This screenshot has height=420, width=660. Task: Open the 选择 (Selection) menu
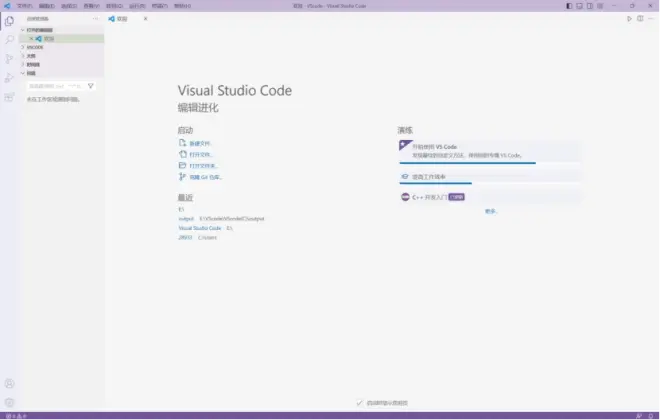pos(69,6)
